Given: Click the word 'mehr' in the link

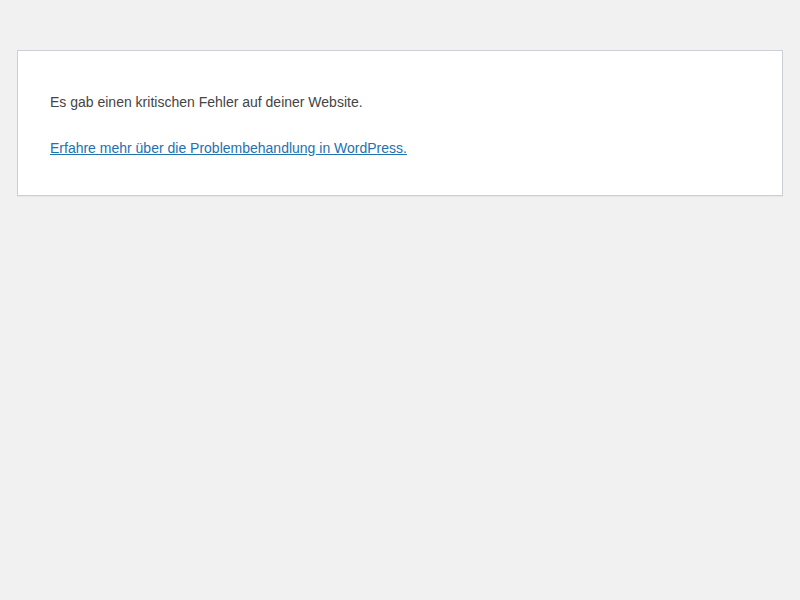Looking at the screenshot, I should tap(115, 148).
